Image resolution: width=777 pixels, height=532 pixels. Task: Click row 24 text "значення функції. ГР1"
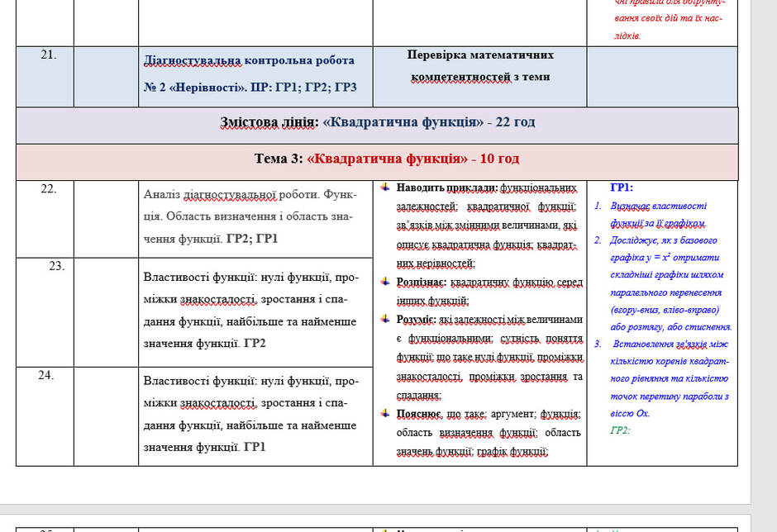point(204,447)
